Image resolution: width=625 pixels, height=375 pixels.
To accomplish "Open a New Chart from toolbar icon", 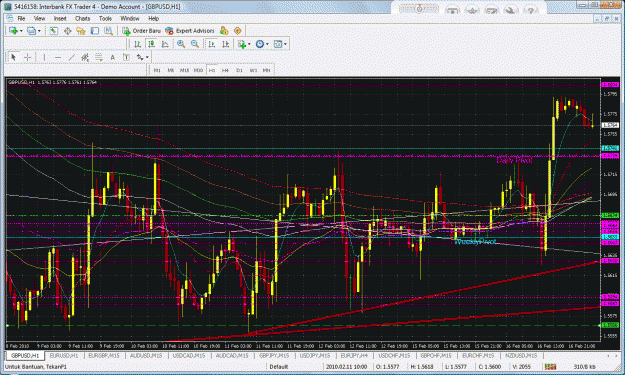I will tap(13, 31).
